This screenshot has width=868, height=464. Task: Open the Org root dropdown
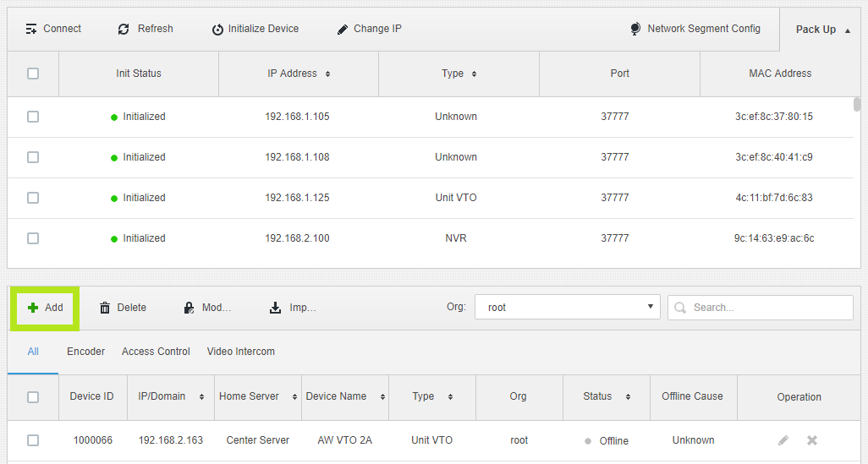point(567,308)
